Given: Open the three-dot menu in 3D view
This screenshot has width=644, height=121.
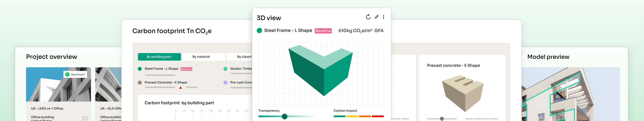Looking at the screenshot, I should pos(384,17).
